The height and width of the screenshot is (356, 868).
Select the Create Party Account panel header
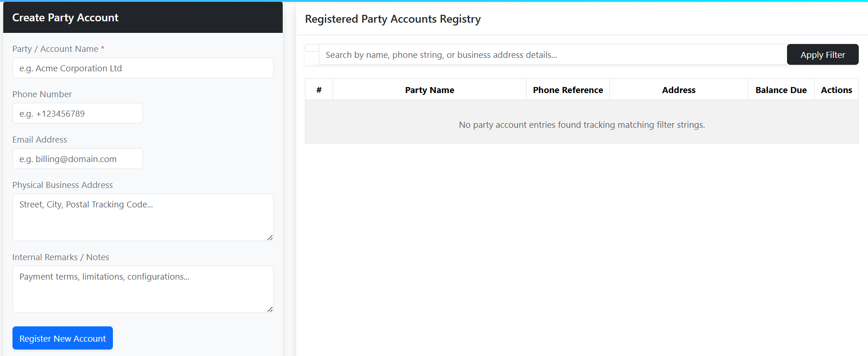[143, 18]
